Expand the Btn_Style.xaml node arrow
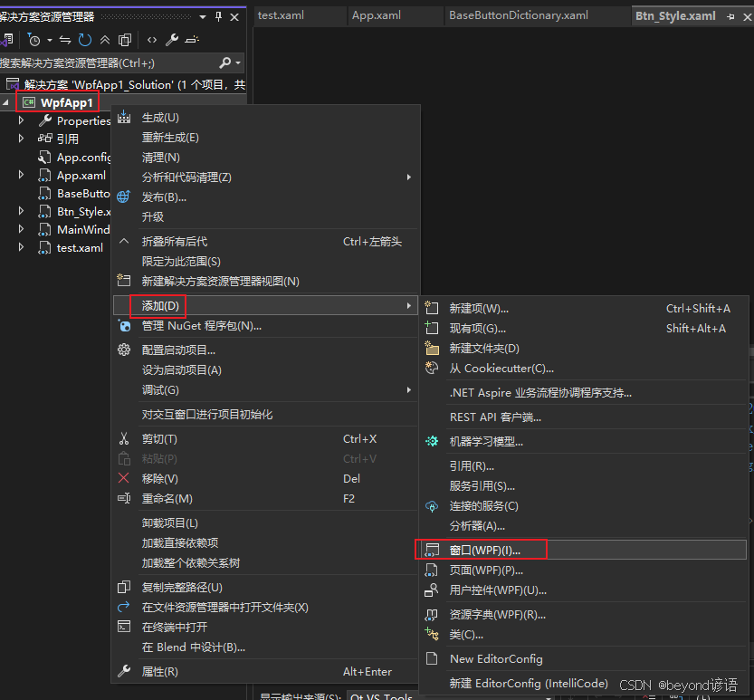The height and width of the screenshot is (700, 754). pos(21,211)
